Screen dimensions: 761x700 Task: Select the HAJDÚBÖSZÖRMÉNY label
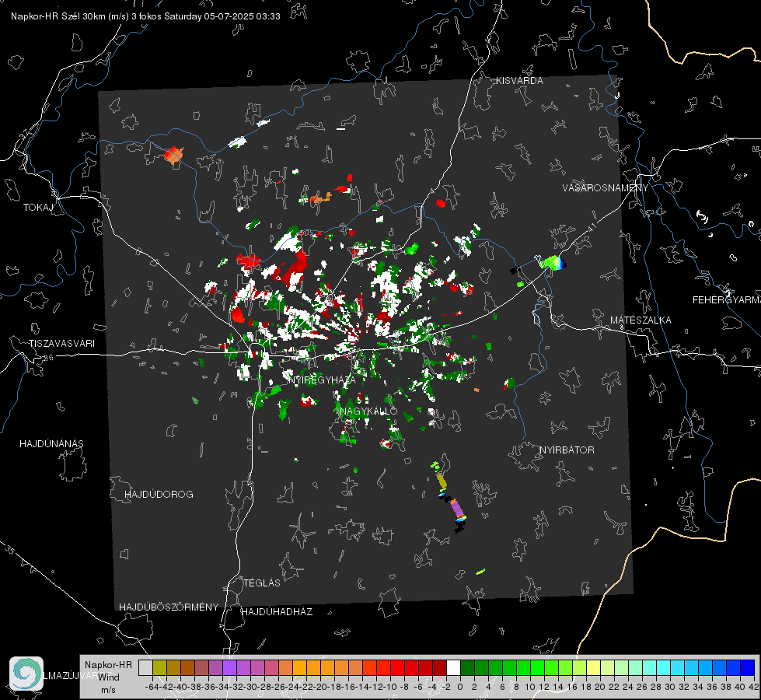pyautogui.click(x=169, y=607)
